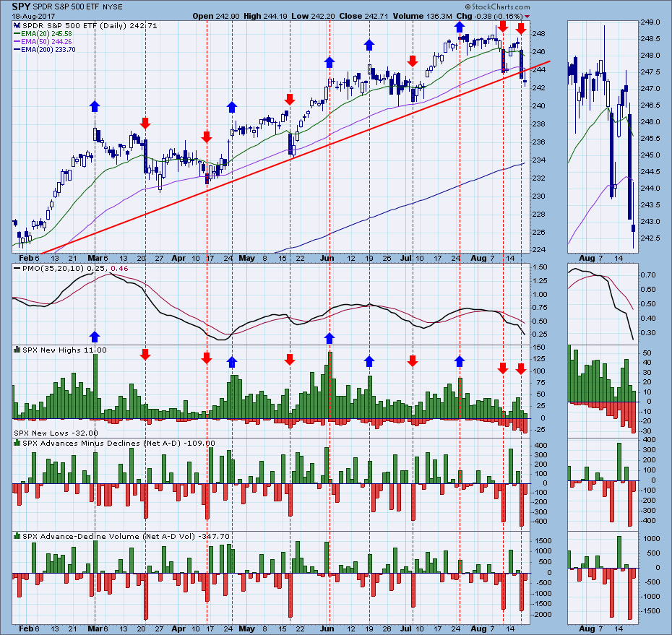Image resolution: width=672 pixels, height=635 pixels.
Task: Click the SPDR S&P 500 ETF NYSE heading
Action: pyautogui.click(x=77, y=7)
